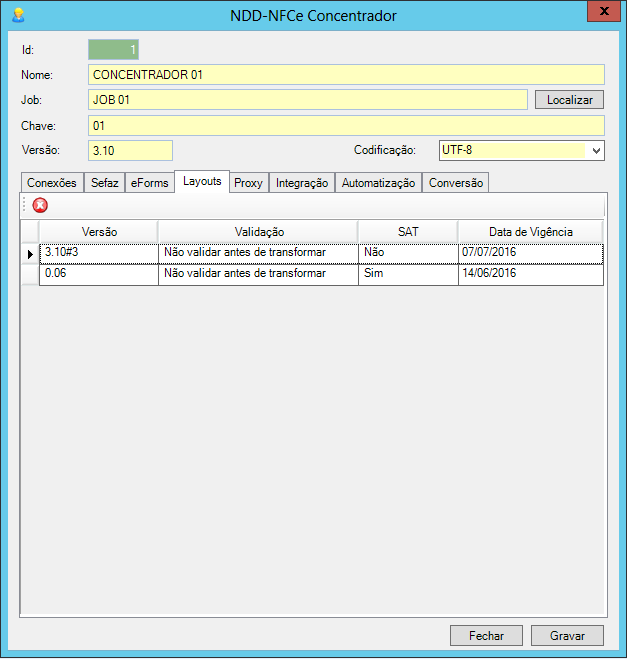Select the row indicator arrow for 3.10#3
627x659 pixels.
[x=29, y=254]
